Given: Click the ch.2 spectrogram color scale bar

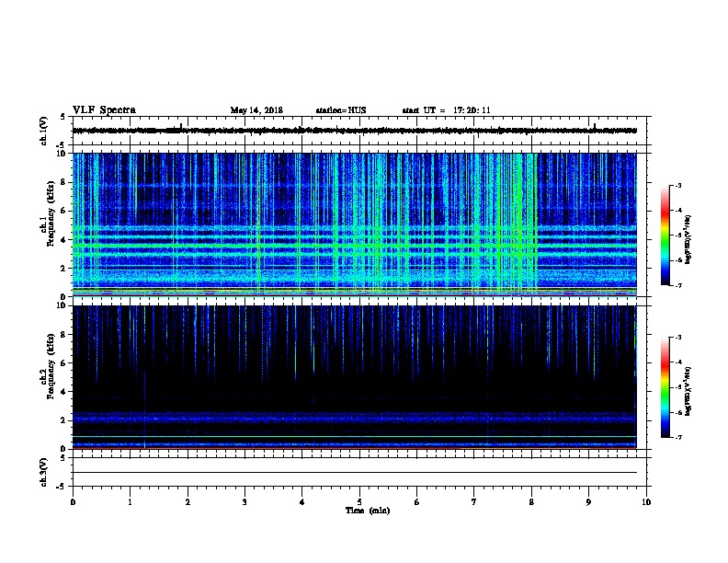Looking at the screenshot, I should (x=665, y=387).
